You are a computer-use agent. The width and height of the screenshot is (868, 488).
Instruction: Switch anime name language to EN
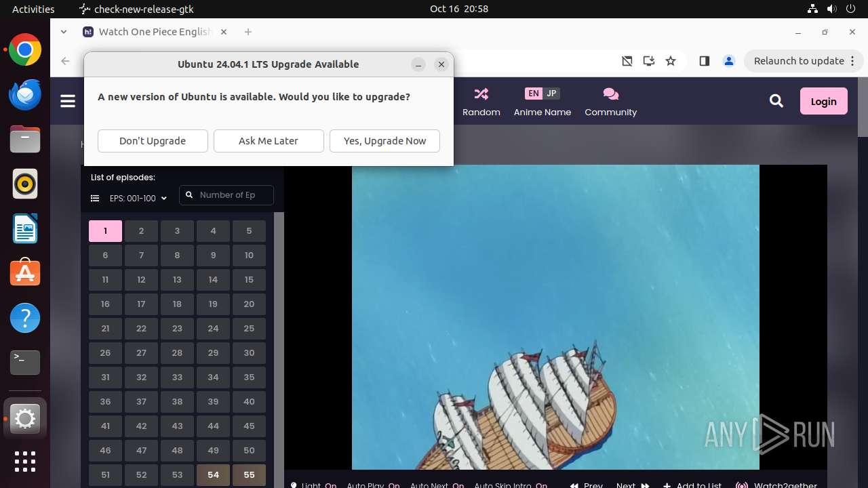click(534, 94)
